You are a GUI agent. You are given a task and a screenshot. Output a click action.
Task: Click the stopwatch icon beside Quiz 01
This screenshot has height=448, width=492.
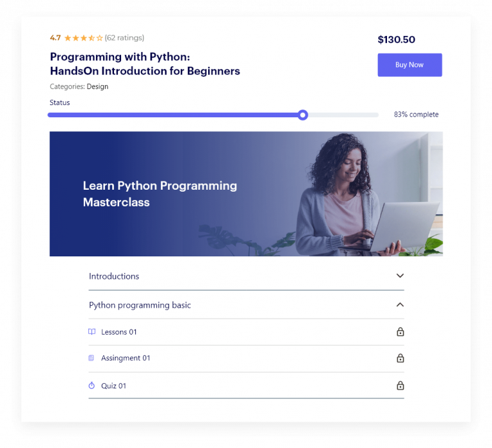92,385
